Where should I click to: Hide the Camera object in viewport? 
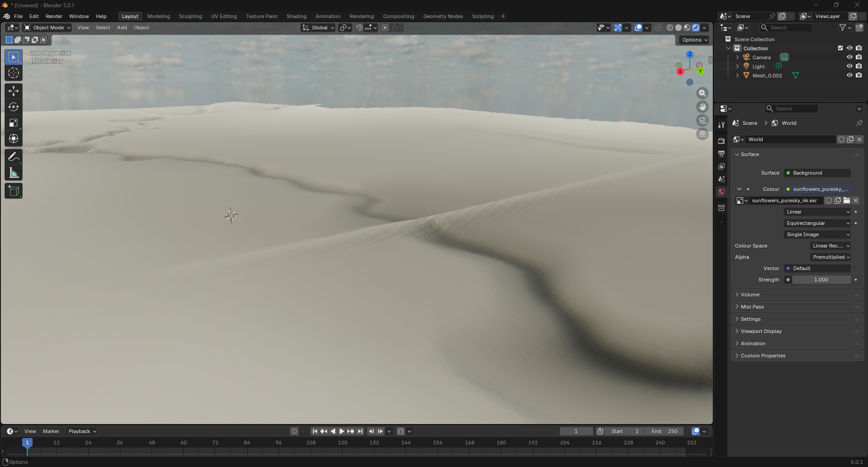tap(849, 57)
